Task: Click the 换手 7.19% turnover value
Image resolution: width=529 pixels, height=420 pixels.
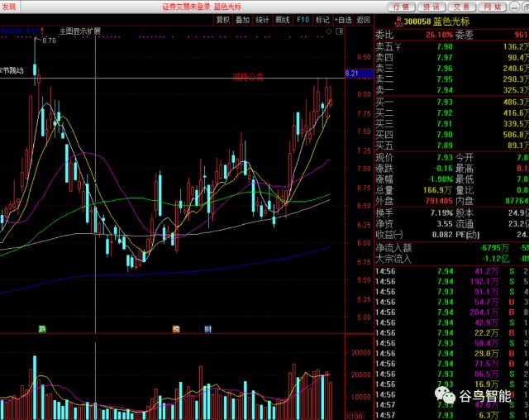Action: coord(441,213)
